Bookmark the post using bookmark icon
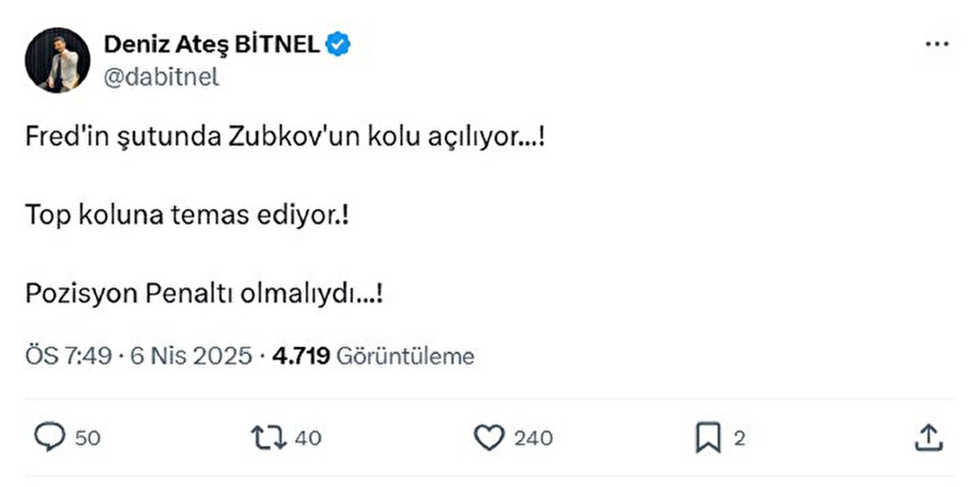 710,438
